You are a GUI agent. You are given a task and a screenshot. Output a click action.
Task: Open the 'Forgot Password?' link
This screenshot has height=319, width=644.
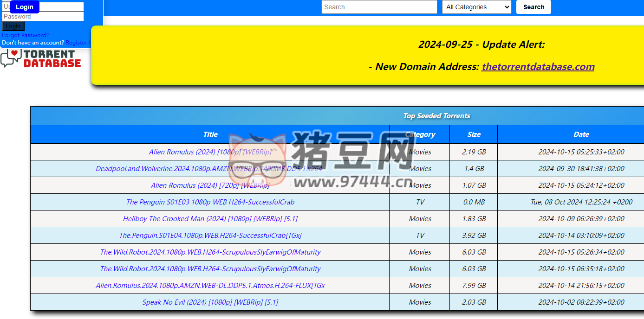(25, 35)
